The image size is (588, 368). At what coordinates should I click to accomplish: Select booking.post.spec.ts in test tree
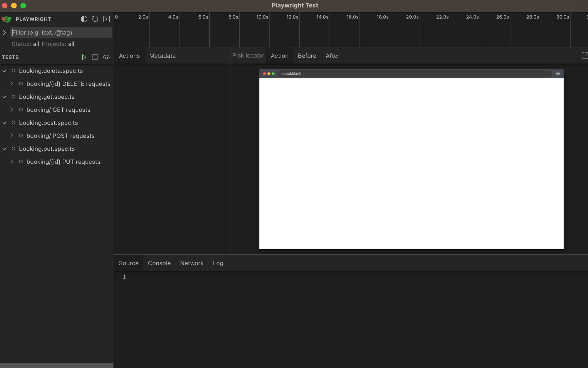tap(49, 123)
